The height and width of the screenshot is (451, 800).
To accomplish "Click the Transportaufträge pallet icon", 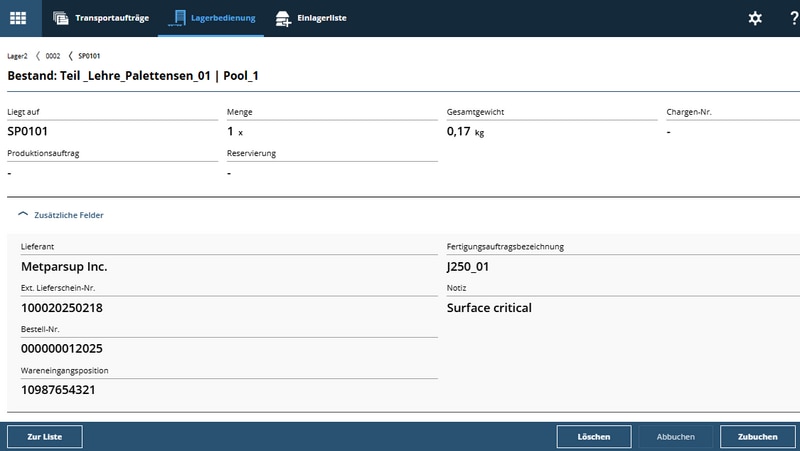I will 61,18.
